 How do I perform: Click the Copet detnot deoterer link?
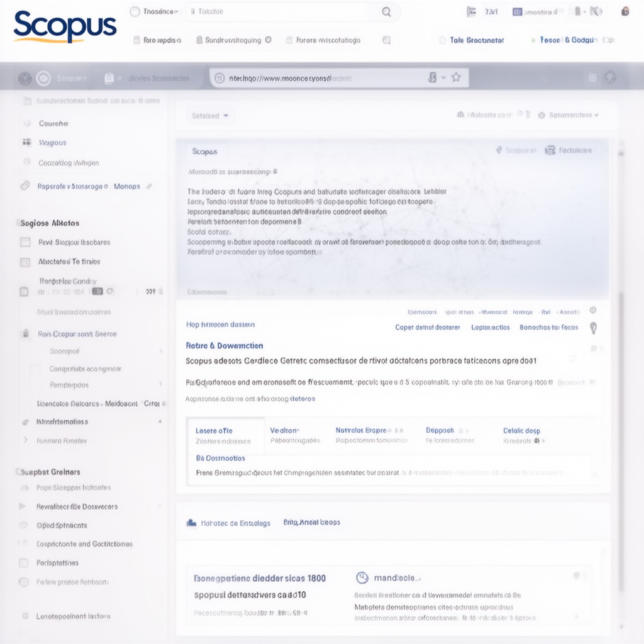click(428, 327)
